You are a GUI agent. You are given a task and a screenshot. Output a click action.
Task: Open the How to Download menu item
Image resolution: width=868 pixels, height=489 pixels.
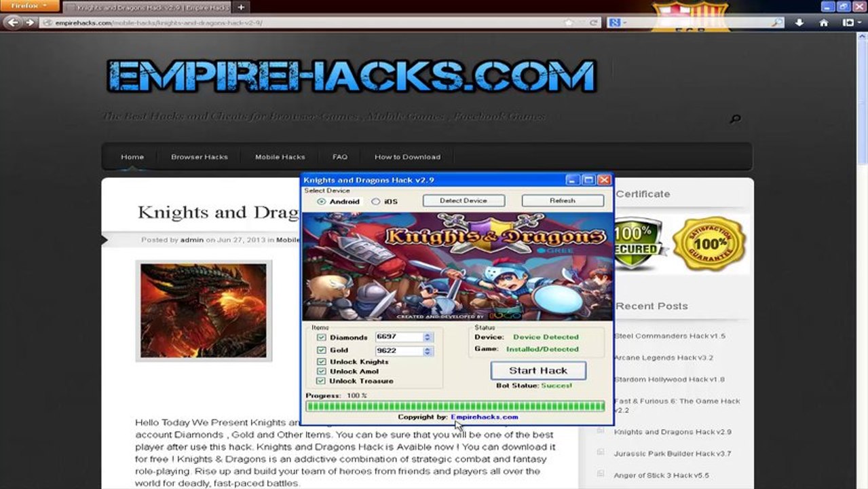[407, 157]
